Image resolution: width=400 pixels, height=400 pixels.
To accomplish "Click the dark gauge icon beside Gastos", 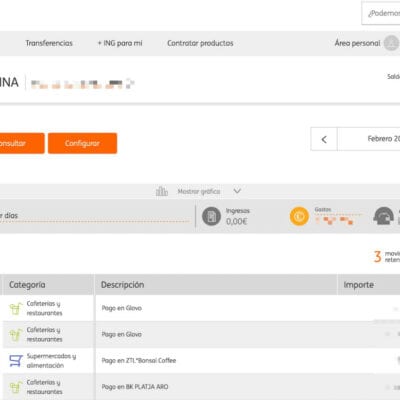I will [384, 216].
